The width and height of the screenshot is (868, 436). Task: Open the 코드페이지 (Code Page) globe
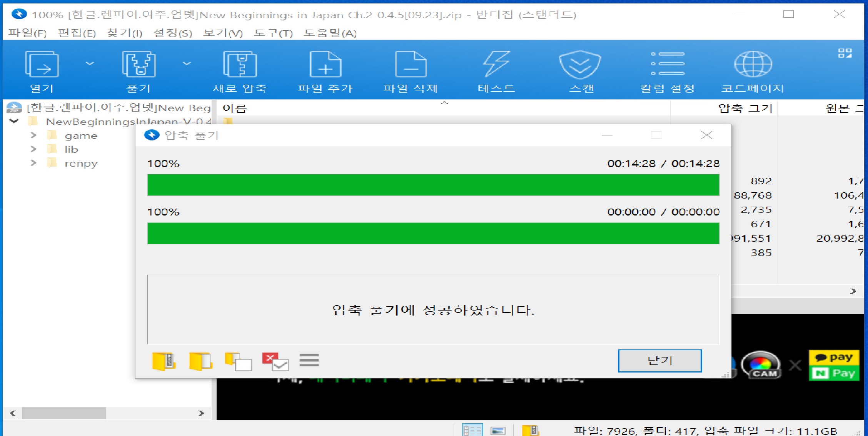point(753,71)
